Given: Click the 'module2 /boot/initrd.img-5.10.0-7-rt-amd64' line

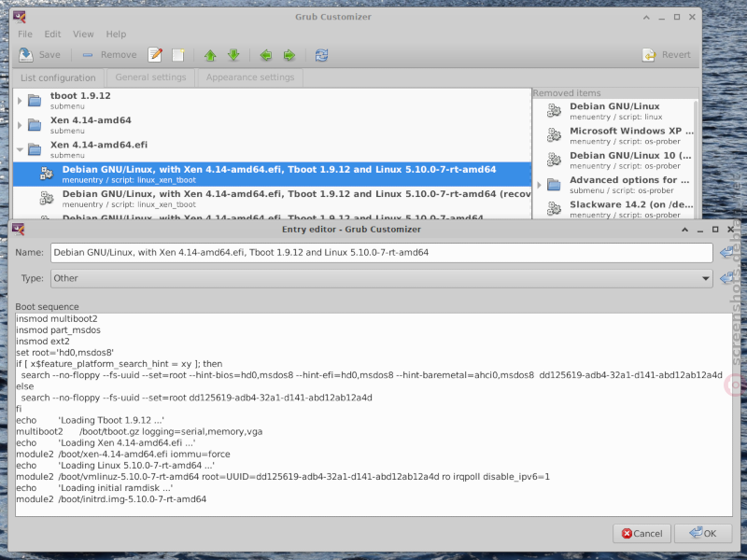Looking at the screenshot, I should coord(111,499).
